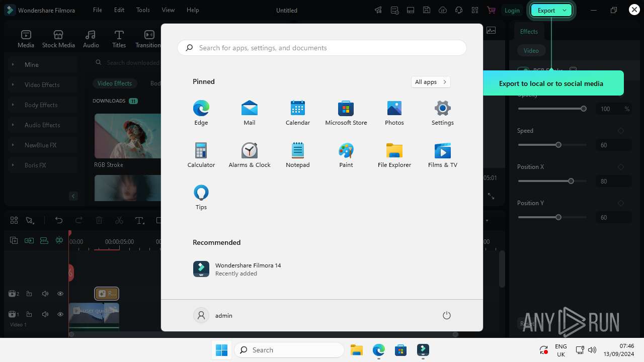The image size is (644, 362).
Task: Open the View menu
Action: (x=168, y=10)
